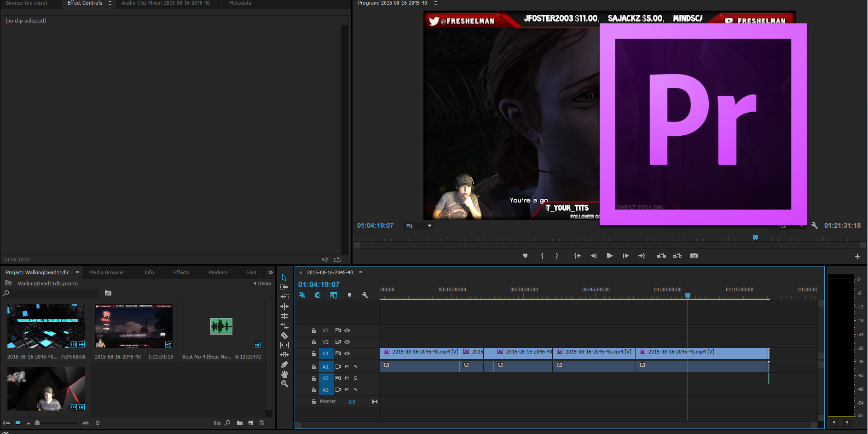Solo audio track A2
The height and width of the screenshot is (434, 868).
click(355, 378)
